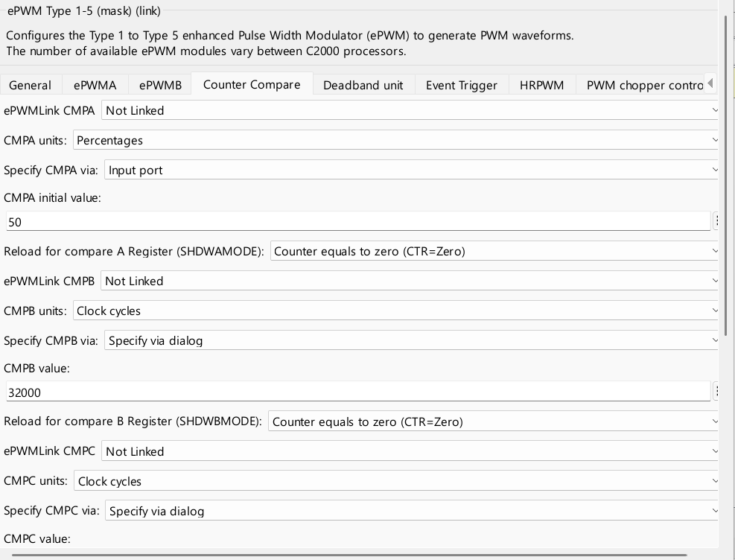Open the ePWMLink CMPB dropdown
This screenshot has width=735, height=560.
[410, 281]
